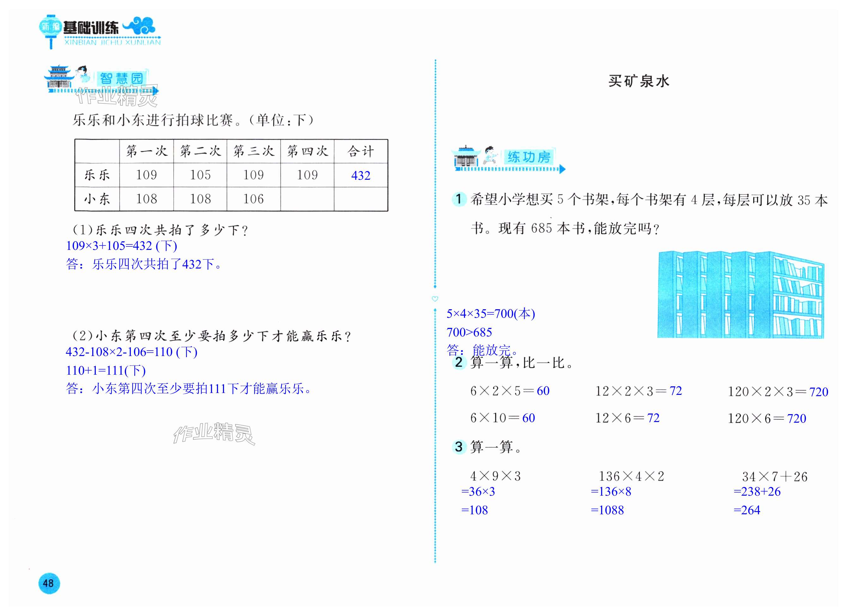The width and height of the screenshot is (847, 616).
Task: Click the 432 total cell in table
Action: click(361, 175)
